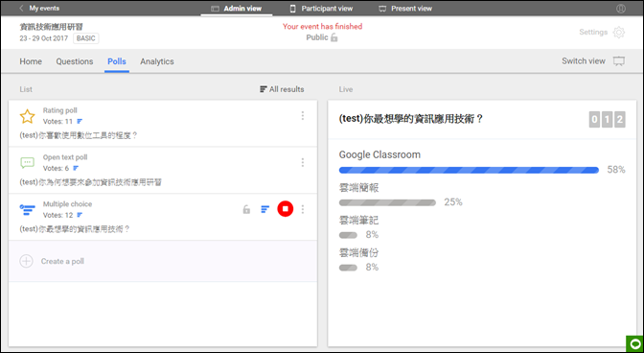Screen dimensions: 644x353
Task: Switch to Admin view tab
Action: pyautogui.click(x=236, y=9)
